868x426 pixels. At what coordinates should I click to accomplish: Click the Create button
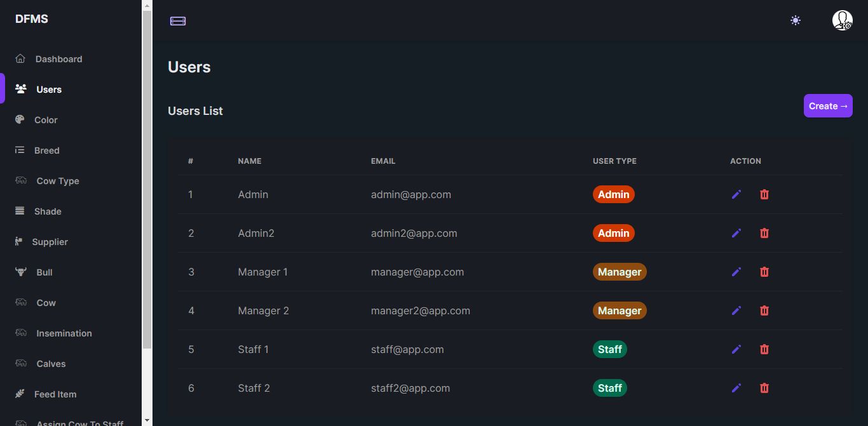(827, 106)
